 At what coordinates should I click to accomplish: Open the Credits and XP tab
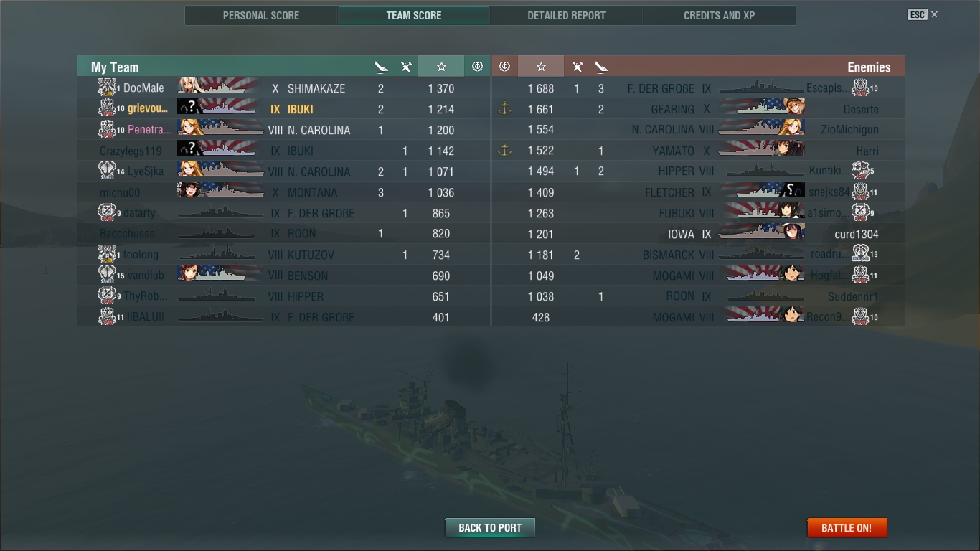click(719, 15)
